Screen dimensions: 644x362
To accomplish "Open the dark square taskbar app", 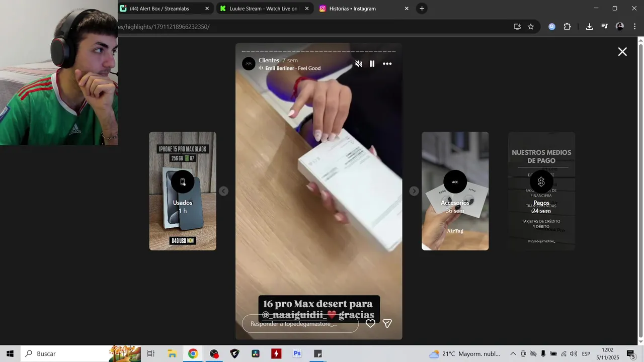I will [318, 353].
